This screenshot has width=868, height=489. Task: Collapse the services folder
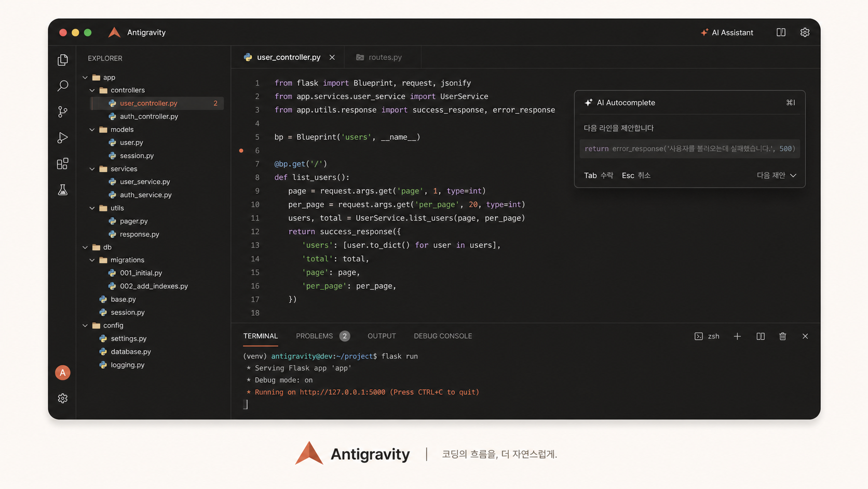tap(92, 169)
